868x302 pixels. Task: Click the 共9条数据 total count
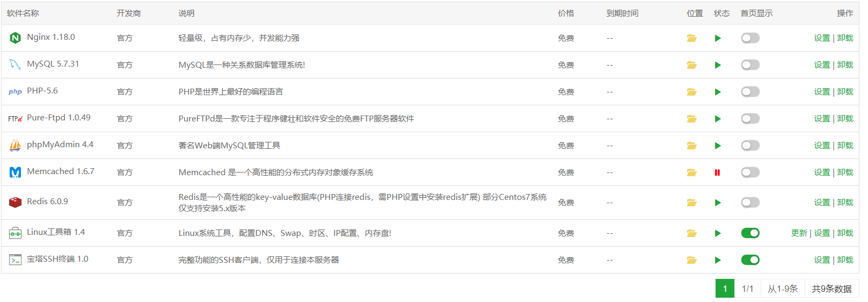coord(831,289)
